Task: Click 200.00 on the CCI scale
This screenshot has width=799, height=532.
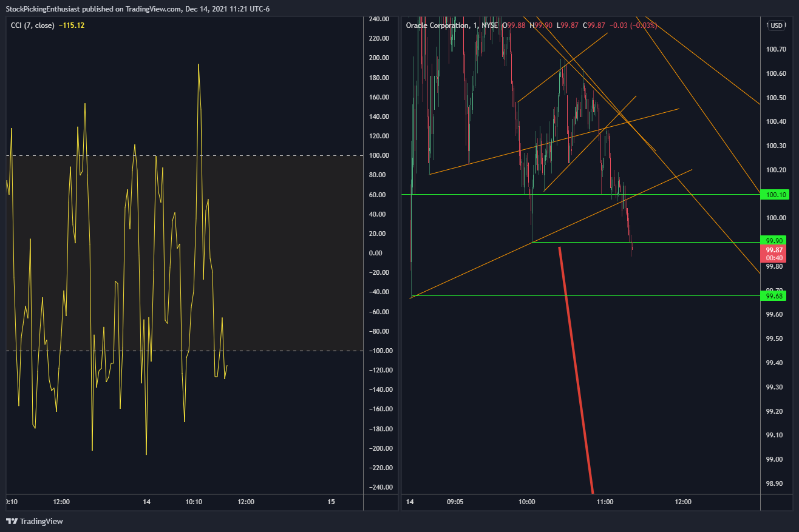Action: click(x=378, y=58)
